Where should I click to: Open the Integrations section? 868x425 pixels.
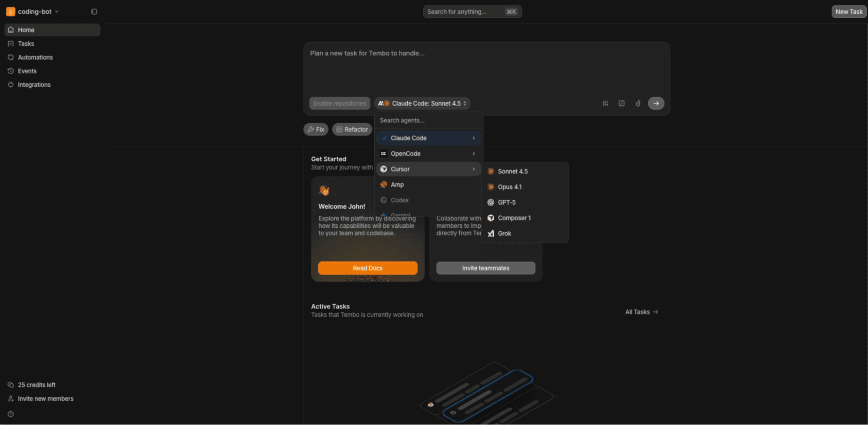point(34,84)
